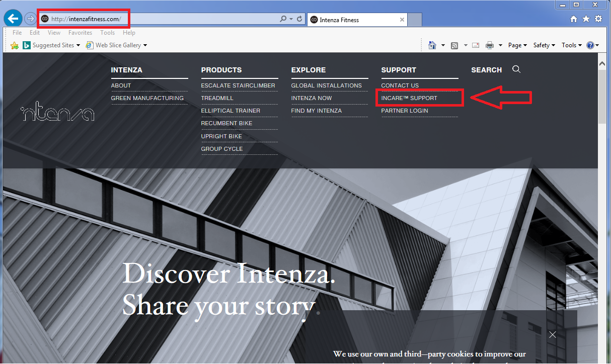
Task: Open a new tab with the blank tab button
Action: point(415,20)
